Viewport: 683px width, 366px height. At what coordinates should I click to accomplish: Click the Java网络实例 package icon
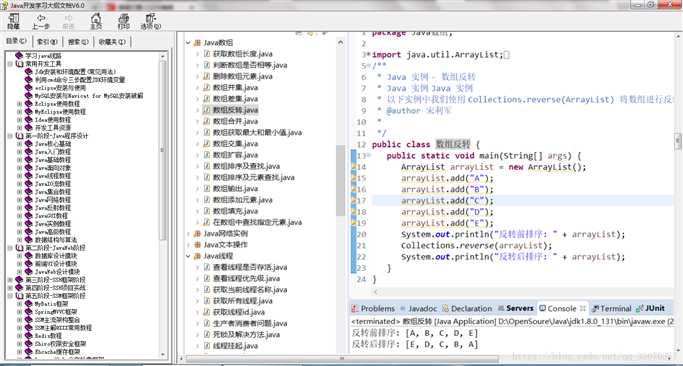point(197,234)
